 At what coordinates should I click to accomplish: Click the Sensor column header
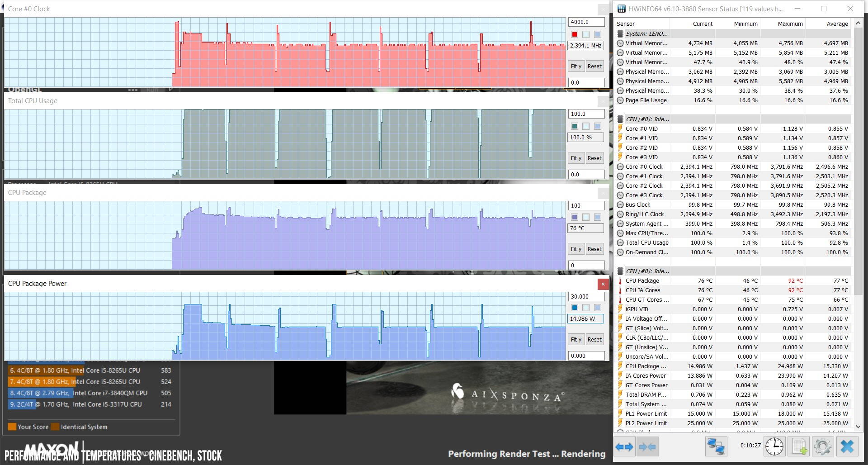pyautogui.click(x=642, y=24)
